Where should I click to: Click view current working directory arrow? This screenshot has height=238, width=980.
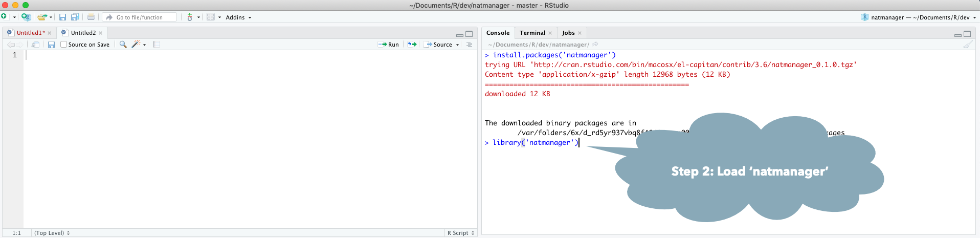[595, 45]
